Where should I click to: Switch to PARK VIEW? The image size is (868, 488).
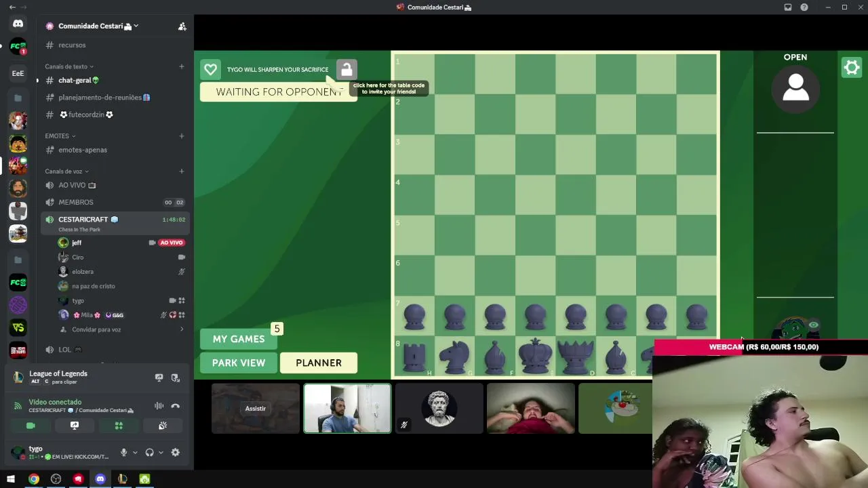tap(239, 363)
